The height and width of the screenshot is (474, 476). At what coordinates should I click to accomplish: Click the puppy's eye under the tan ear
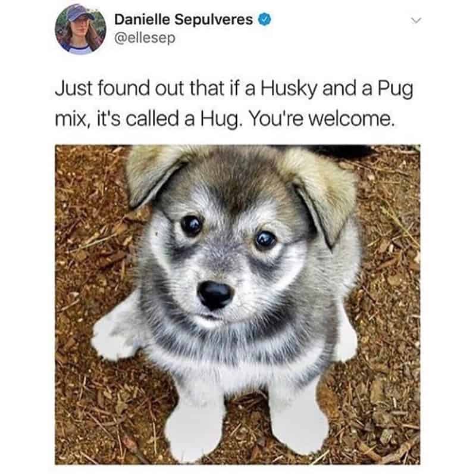coord(265,240)
